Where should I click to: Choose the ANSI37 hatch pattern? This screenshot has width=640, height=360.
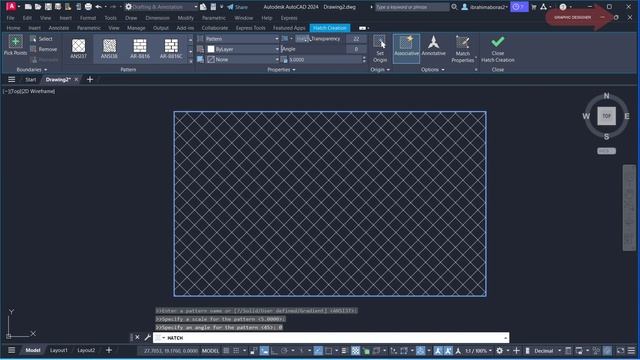(x=78, y=48)
